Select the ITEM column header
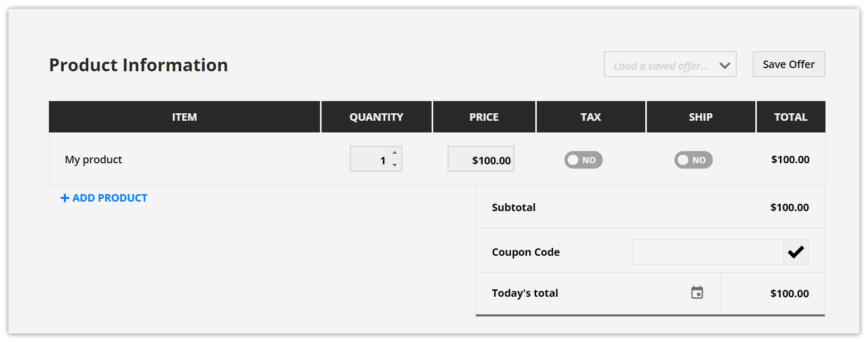The height and width of the screenshot is (342, 868). pyautogui.click(x=184, y=117)
